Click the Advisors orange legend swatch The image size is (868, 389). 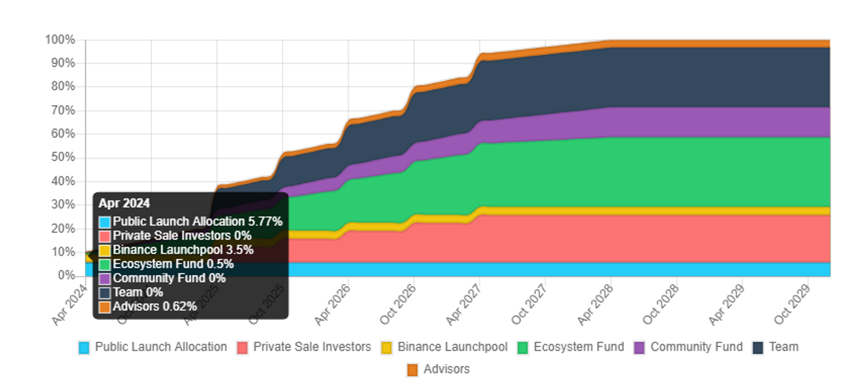tap(413, 370)
